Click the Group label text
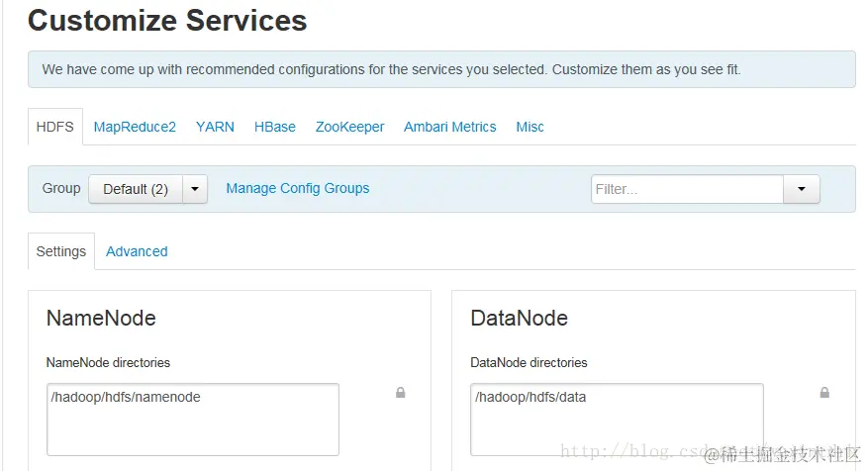Image resolution: width=868 pixels, height=471 pixels. 61,188
